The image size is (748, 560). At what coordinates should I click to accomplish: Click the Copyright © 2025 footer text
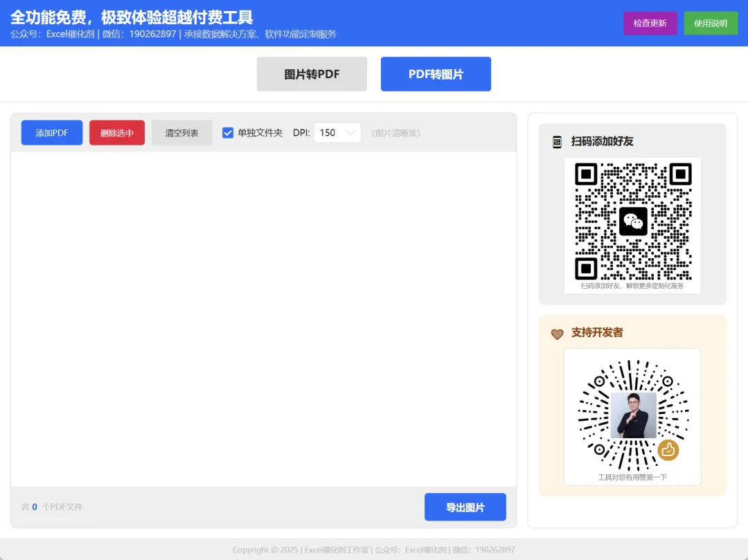click(x=374, y=550)
